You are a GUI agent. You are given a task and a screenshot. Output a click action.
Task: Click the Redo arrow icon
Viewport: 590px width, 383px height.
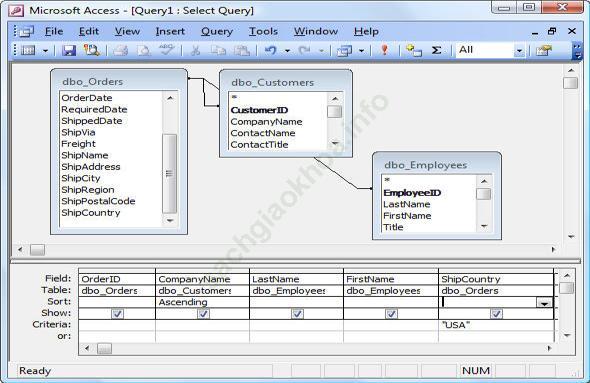[304, 50]
